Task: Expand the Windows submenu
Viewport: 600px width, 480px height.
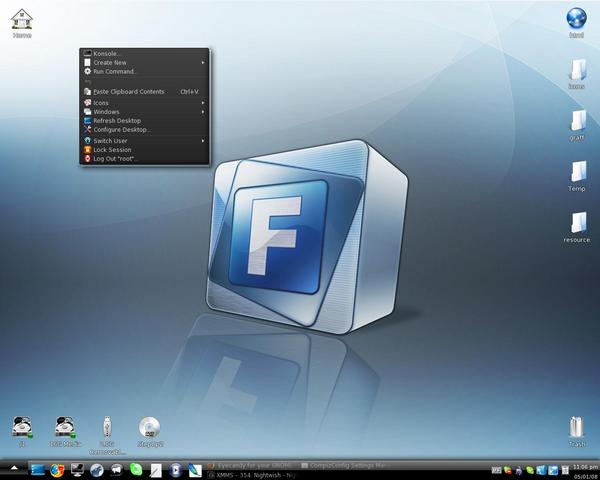Action: pos(145,112)
